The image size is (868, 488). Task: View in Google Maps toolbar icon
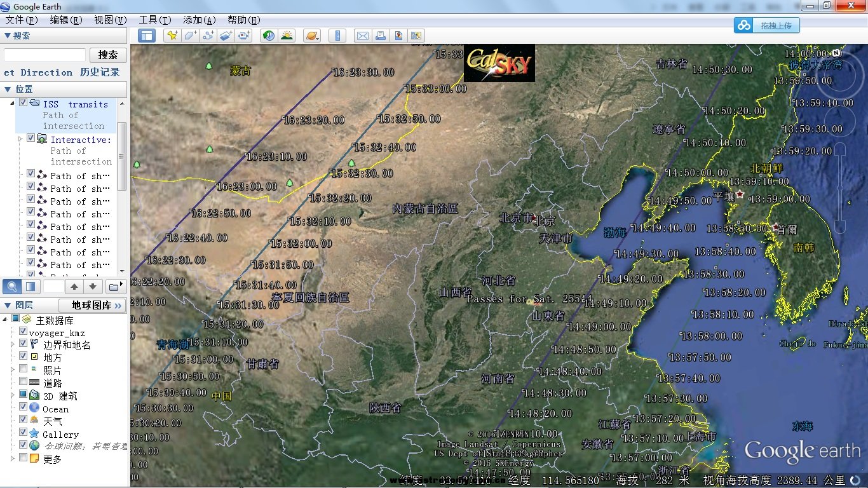coord(416,36)
